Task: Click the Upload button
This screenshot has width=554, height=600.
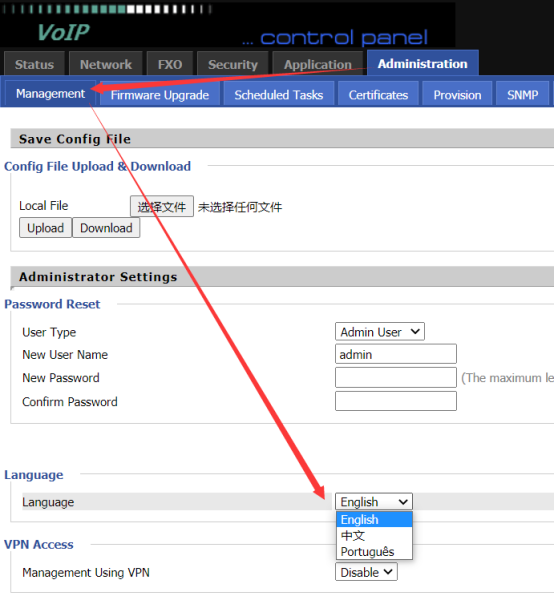Action: [46, 228]
